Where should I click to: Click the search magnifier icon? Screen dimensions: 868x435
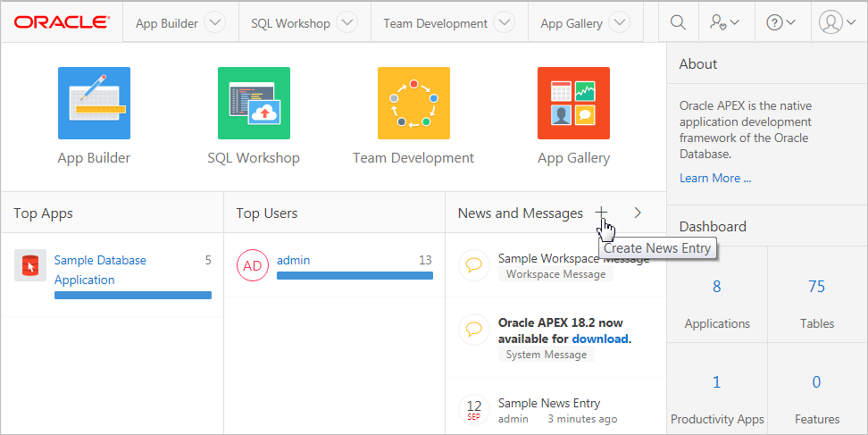coord(679,22)
